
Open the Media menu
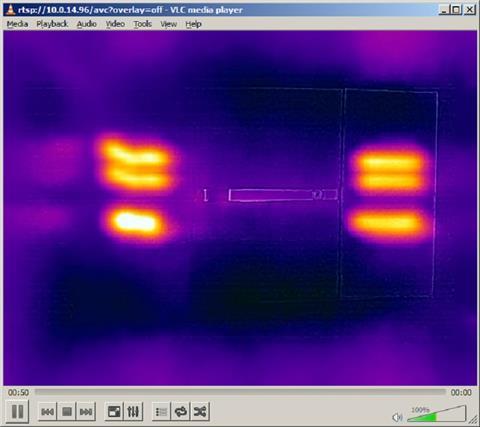17,24
